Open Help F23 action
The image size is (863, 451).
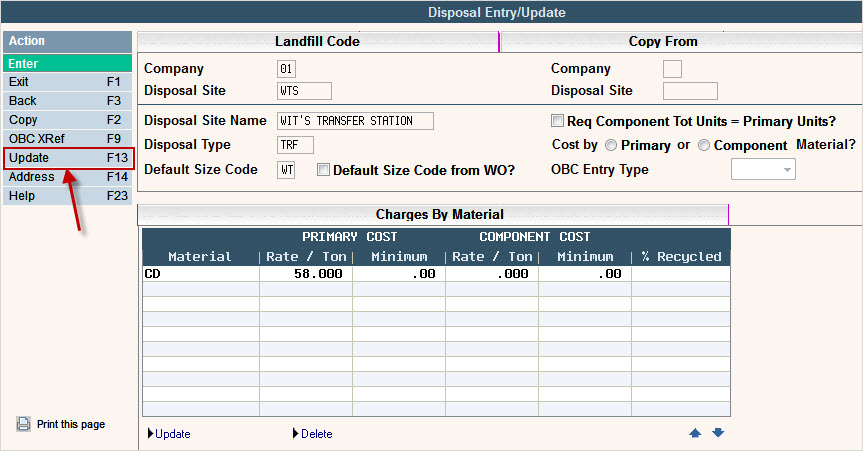click(x=68, y=195)
